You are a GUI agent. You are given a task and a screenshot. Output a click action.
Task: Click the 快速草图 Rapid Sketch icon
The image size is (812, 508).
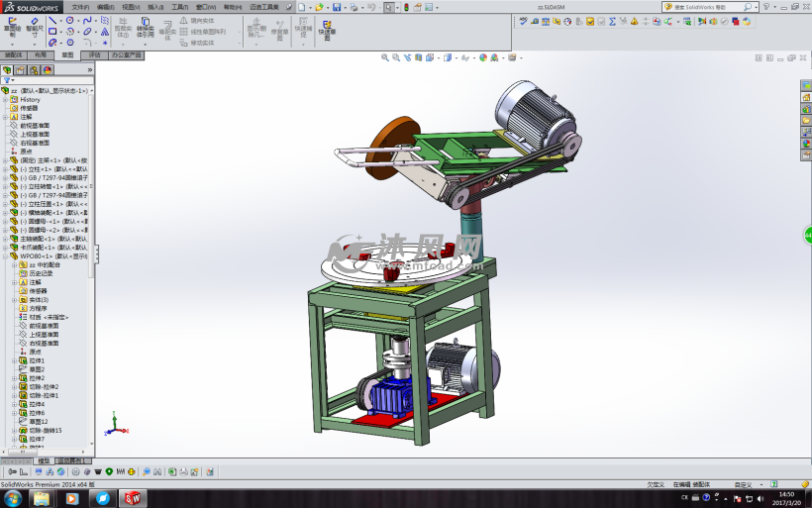327,30
